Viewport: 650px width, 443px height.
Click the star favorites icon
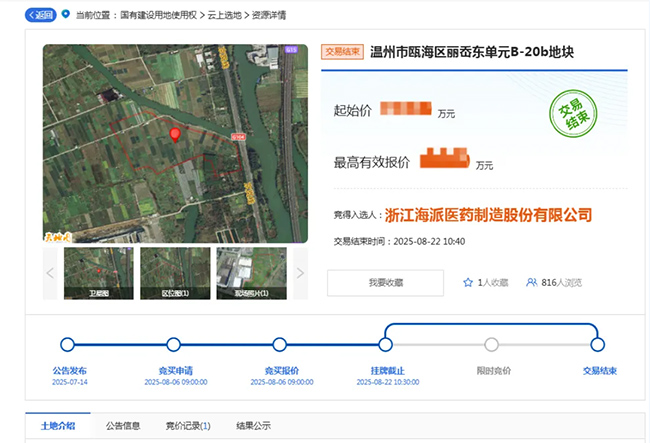[468, 283]
